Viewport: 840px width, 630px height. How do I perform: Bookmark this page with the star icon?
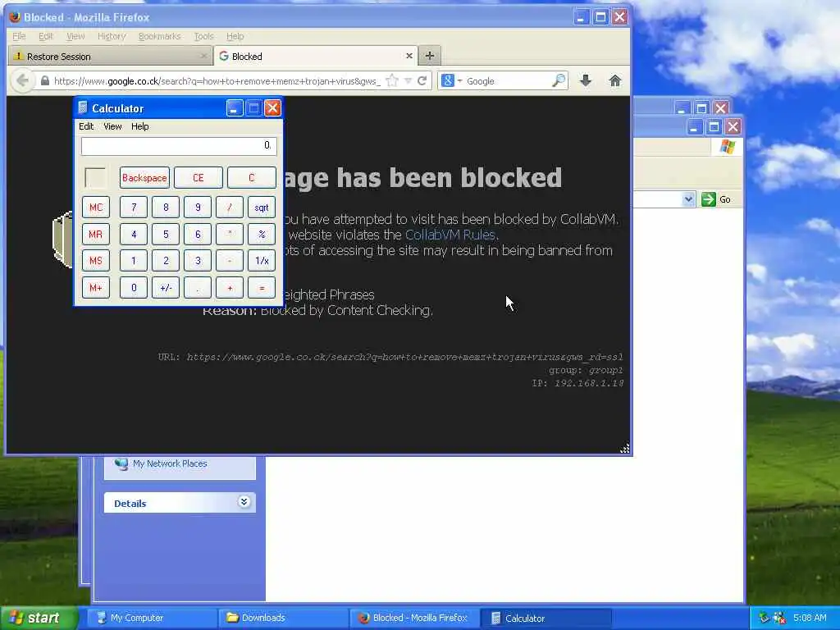tap(392, 81)
